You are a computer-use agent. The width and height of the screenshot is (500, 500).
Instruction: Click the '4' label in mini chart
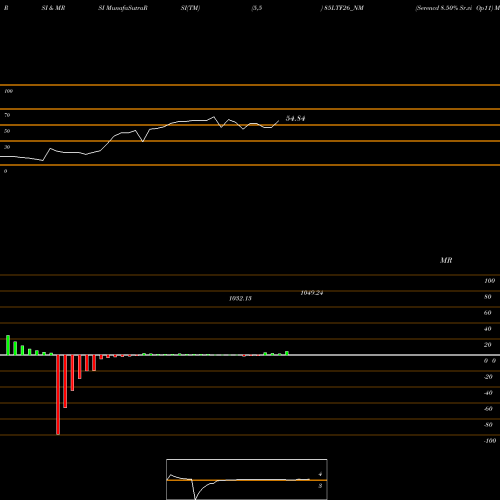(320, 474)
